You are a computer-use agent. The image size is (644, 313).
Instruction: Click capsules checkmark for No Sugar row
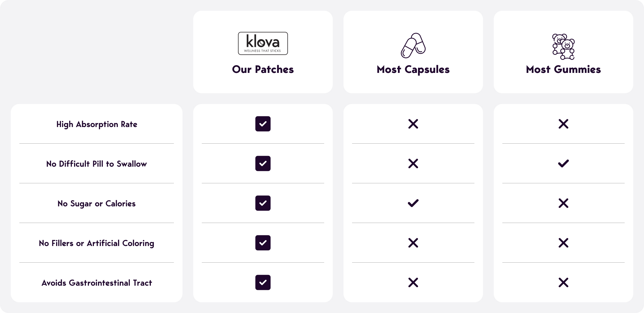[413, 203]
